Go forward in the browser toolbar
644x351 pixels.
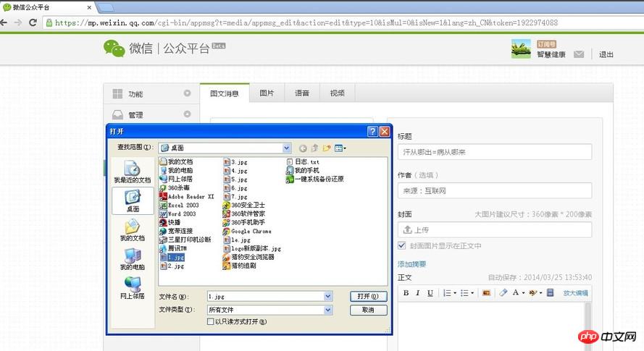(18, 22)
